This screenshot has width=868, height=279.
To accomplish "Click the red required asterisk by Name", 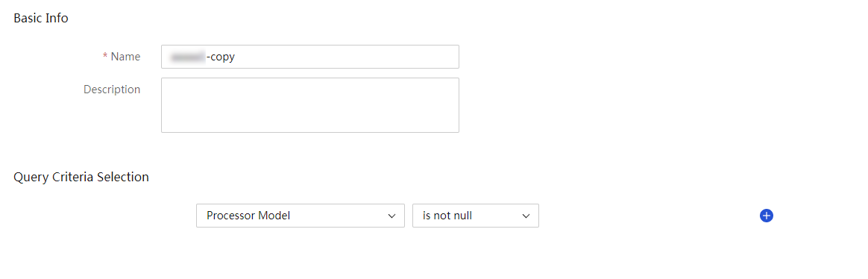I will [105, 57].
